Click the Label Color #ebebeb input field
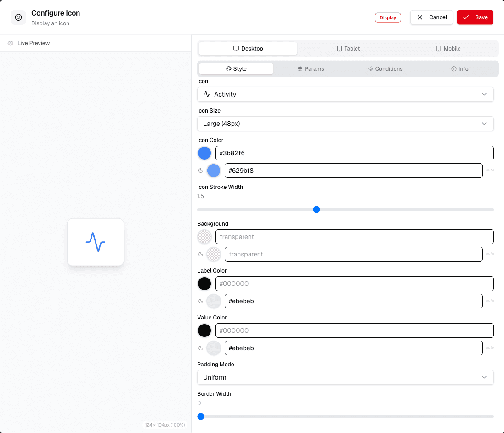The image size is (504, 433). (x=354, y=301)
